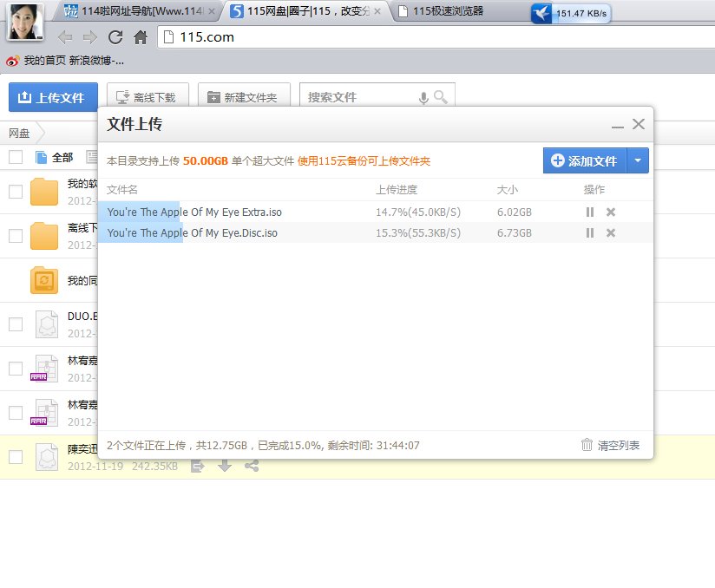
Task: Download 陳奕迅 file with the arrow icon
Action: (225, 466)
